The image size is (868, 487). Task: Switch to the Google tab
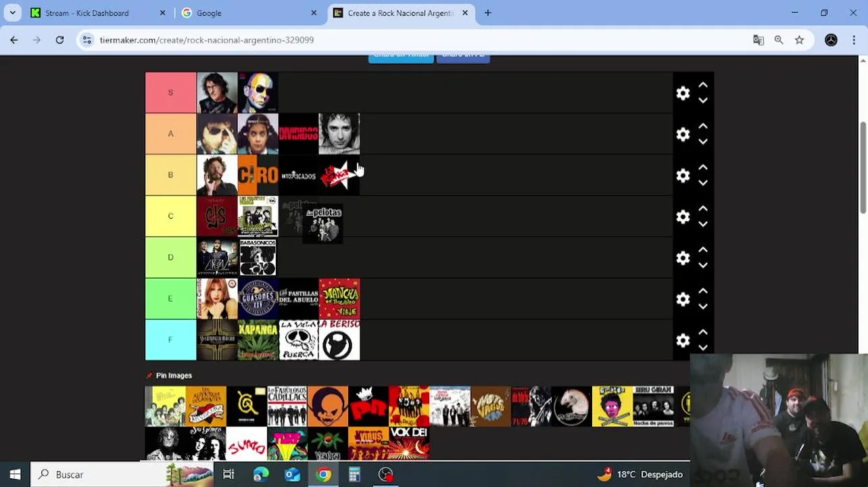click(247, 13)
